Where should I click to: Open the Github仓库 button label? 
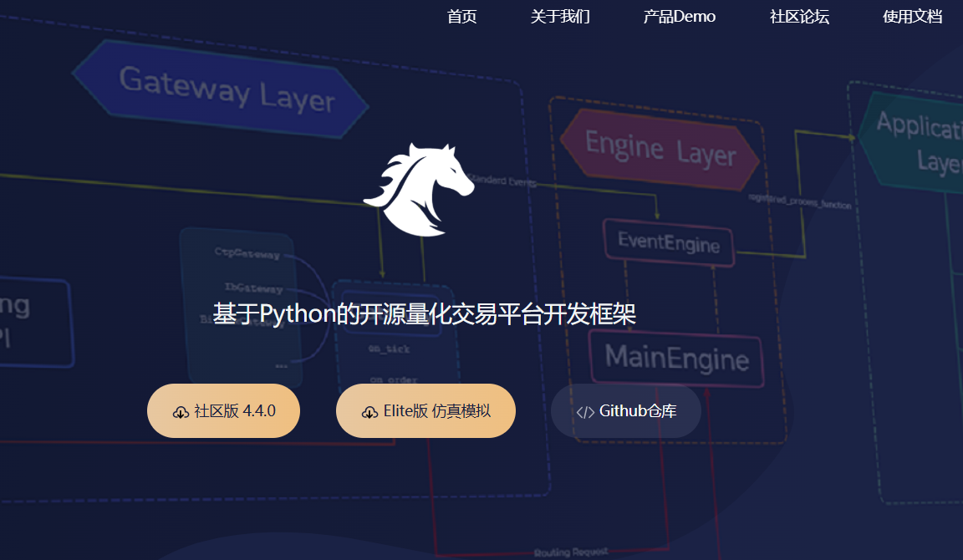[638, 410]
